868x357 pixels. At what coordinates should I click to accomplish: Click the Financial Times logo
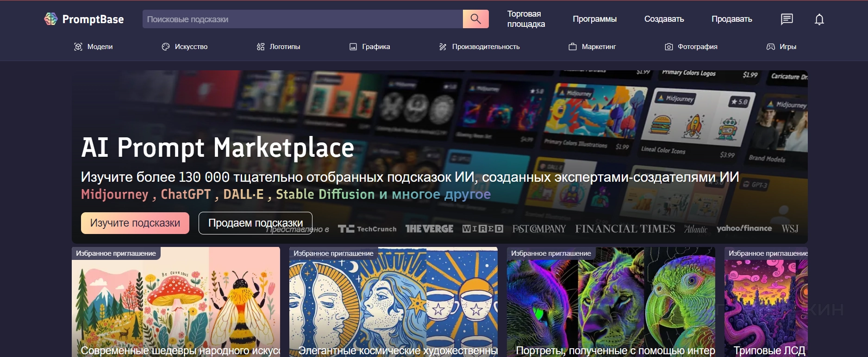pos(625,229)
